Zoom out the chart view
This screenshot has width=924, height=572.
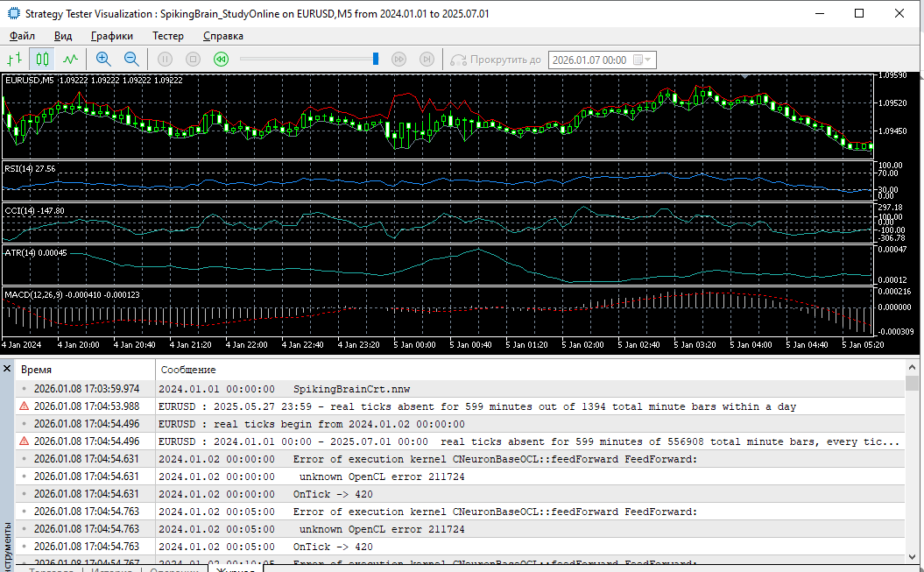131,59
